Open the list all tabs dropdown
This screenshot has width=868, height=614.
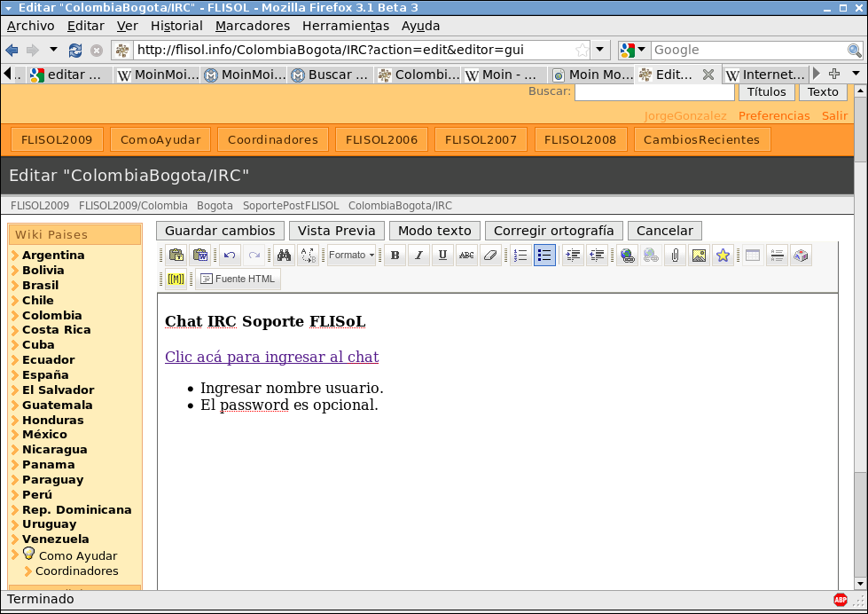(x=856, y=74)
